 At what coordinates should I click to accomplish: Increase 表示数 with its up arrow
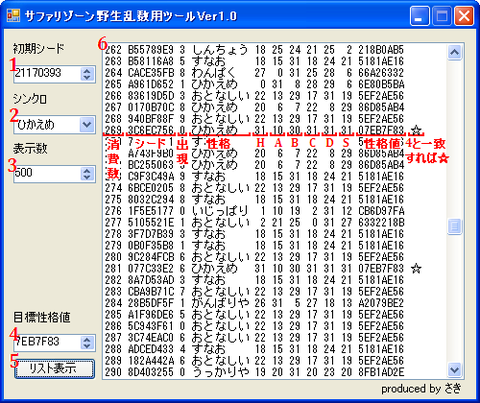(x=87, y=170)
